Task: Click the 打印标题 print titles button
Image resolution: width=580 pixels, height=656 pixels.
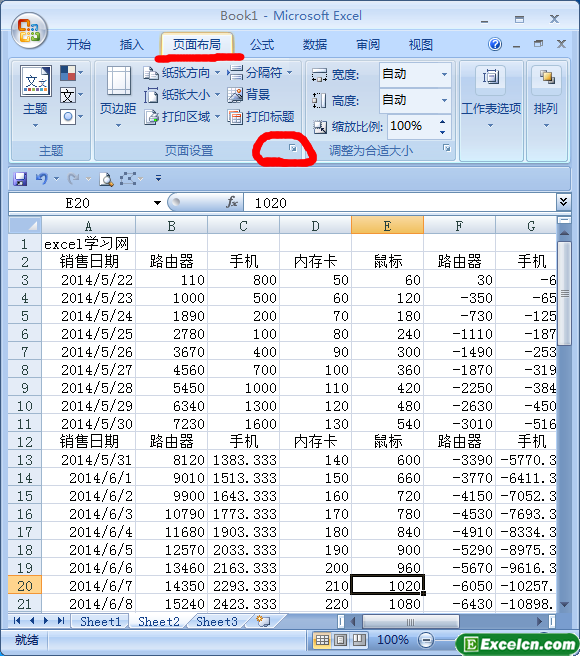Action: [261, 117]
